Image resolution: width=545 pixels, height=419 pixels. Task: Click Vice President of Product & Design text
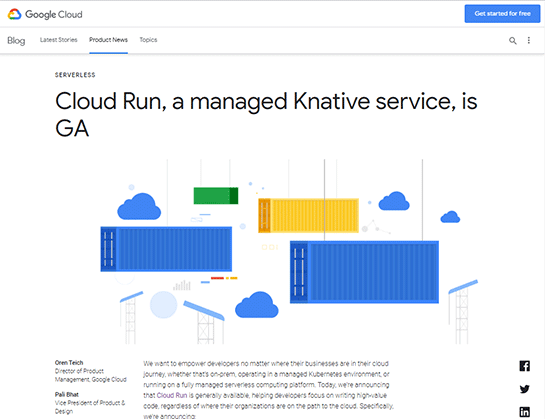click(x=90, y=407)
